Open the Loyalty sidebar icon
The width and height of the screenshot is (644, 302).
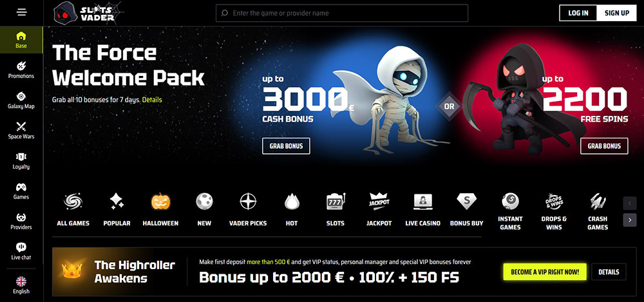click(21, 156)
